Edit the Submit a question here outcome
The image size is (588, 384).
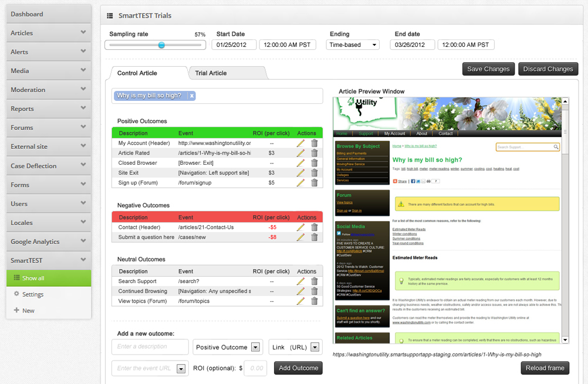(300, 237)
